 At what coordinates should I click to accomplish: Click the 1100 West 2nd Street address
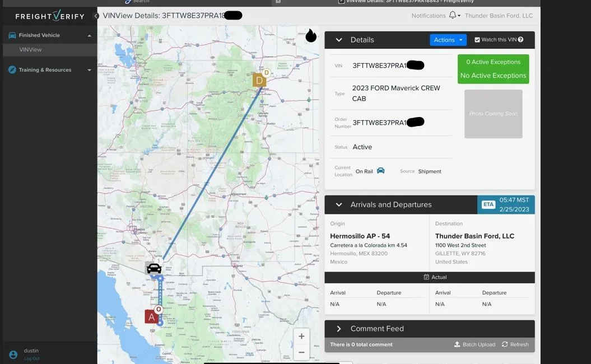[460, 245]
